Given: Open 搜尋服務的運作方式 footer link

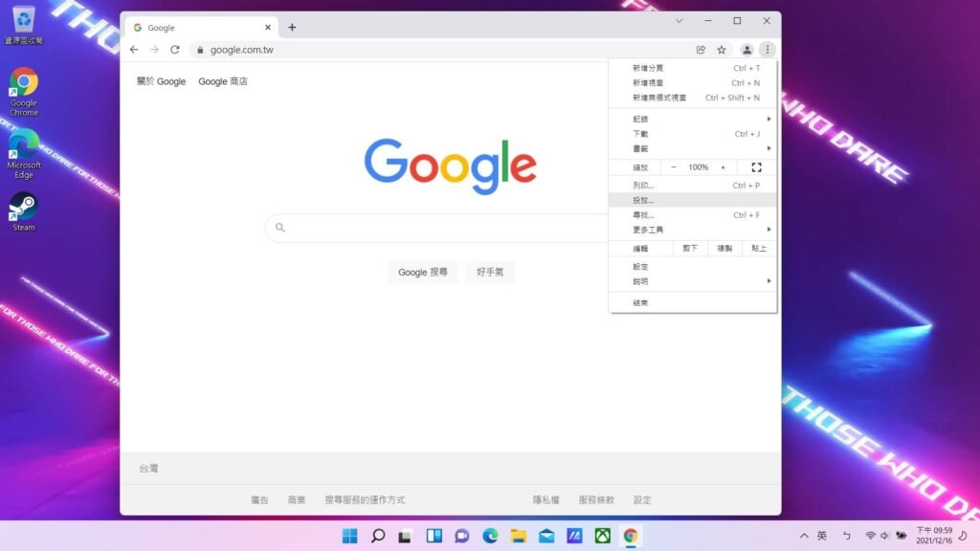Looking at the screenshot, I should (x=365, y=499).
